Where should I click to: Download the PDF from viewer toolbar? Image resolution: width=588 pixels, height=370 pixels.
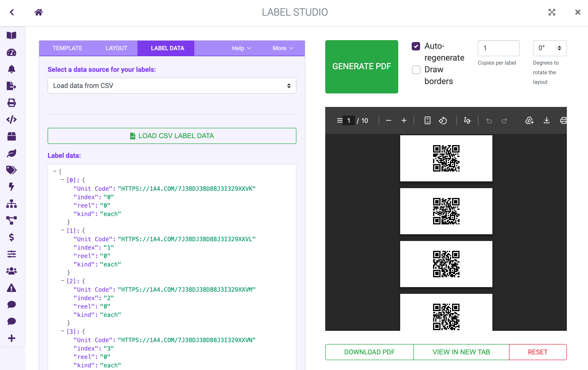(547, 121)
